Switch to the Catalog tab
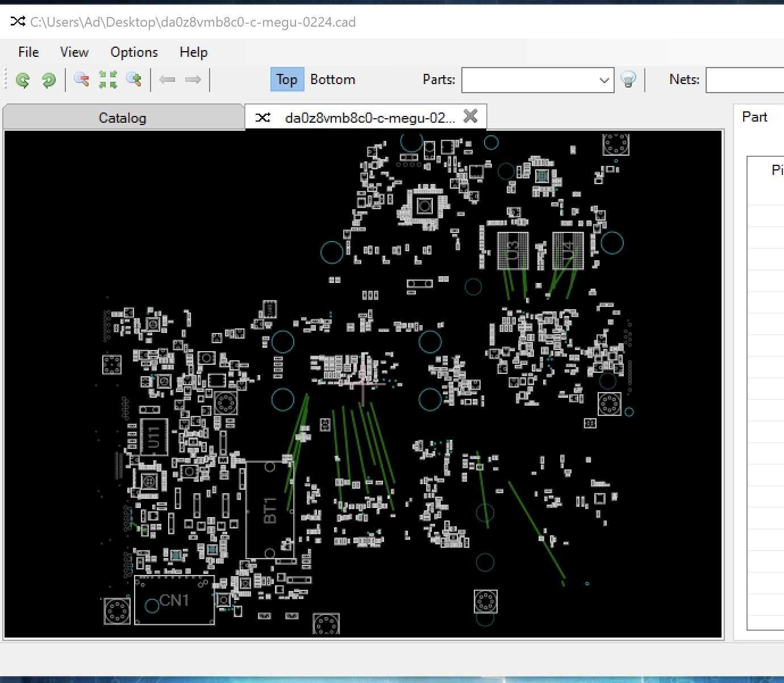 coord(122,118)
